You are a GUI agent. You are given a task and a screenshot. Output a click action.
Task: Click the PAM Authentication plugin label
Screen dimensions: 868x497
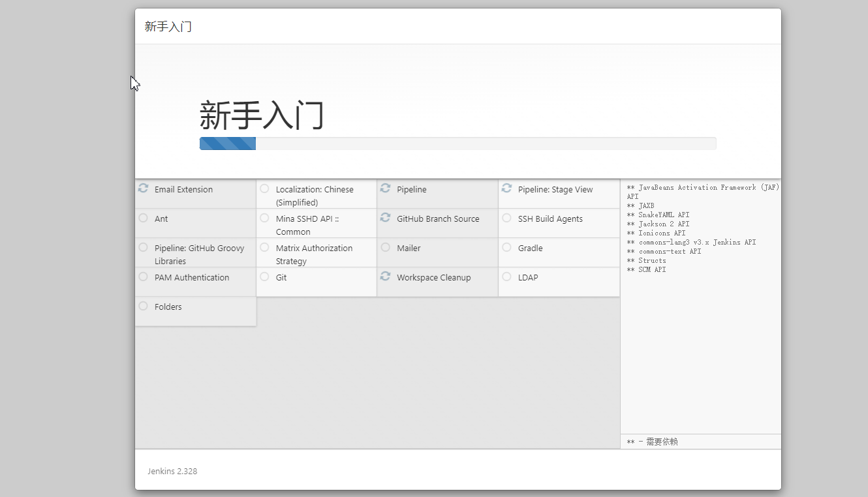[x=192, y=277]
